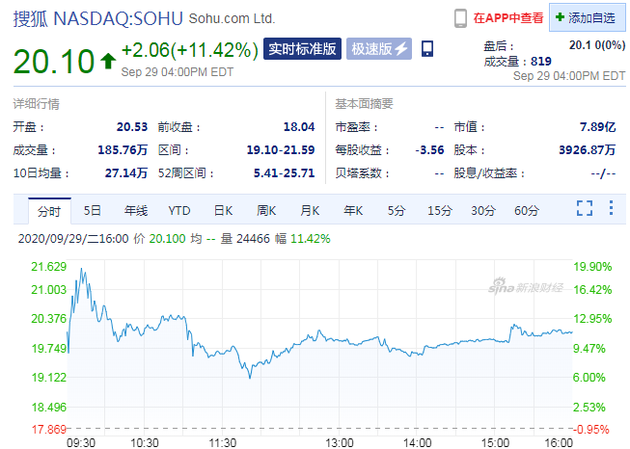
Task: Click the 13:00 time axis label
Action: (340, 443)
